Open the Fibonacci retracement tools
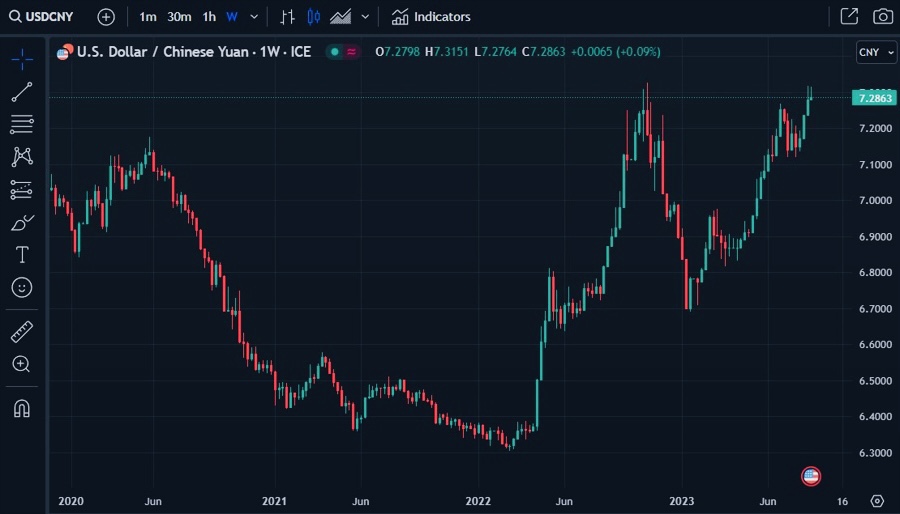Image resolution: width=900 pixels, height=514 pixels. pos(22,124)
